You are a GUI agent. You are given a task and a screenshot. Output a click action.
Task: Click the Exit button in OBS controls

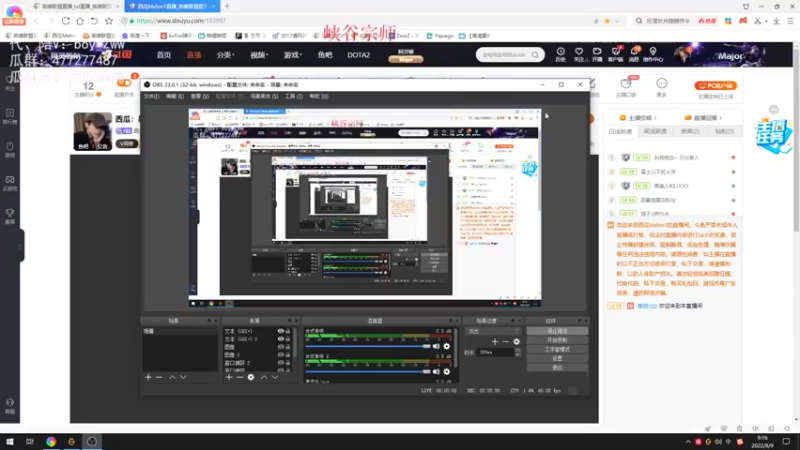pos(557,367)
